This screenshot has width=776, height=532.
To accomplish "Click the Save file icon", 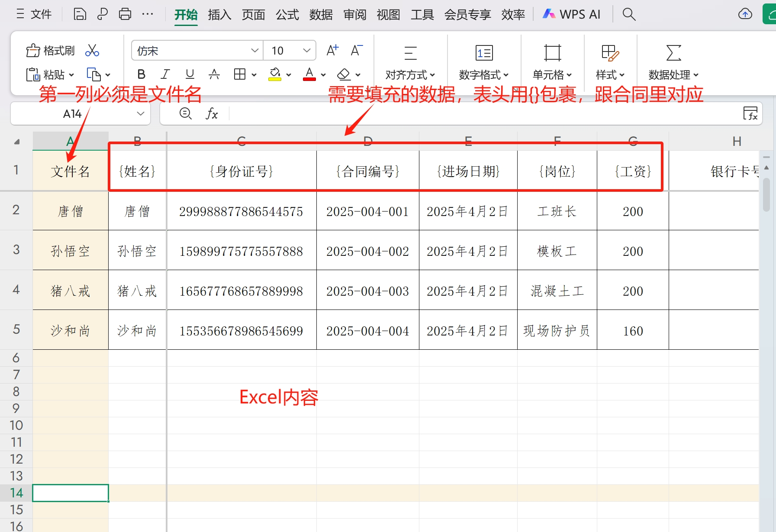I will pos(80,14).
